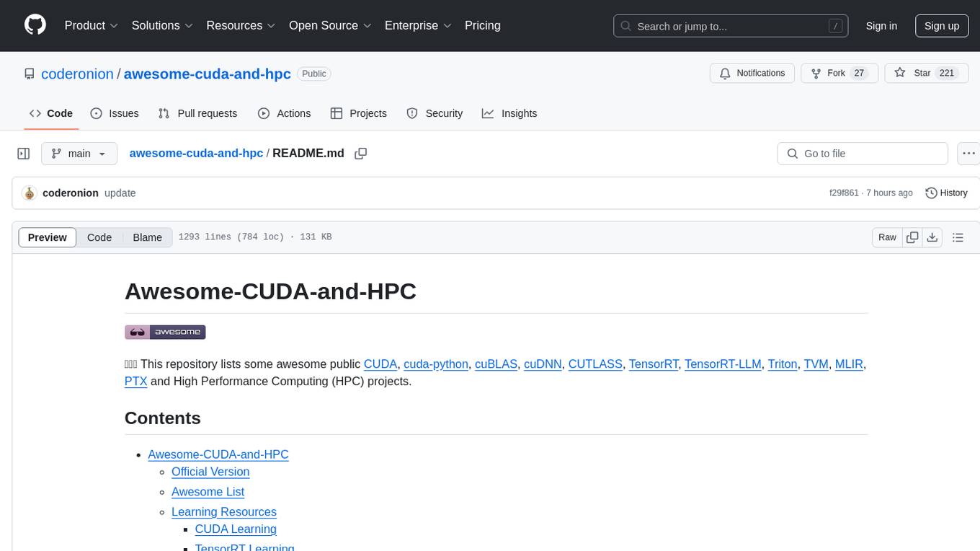Switch to the Pull requests tab
Image resolution: width=980 pixels, height=551 pixels.
coord(197,113)
